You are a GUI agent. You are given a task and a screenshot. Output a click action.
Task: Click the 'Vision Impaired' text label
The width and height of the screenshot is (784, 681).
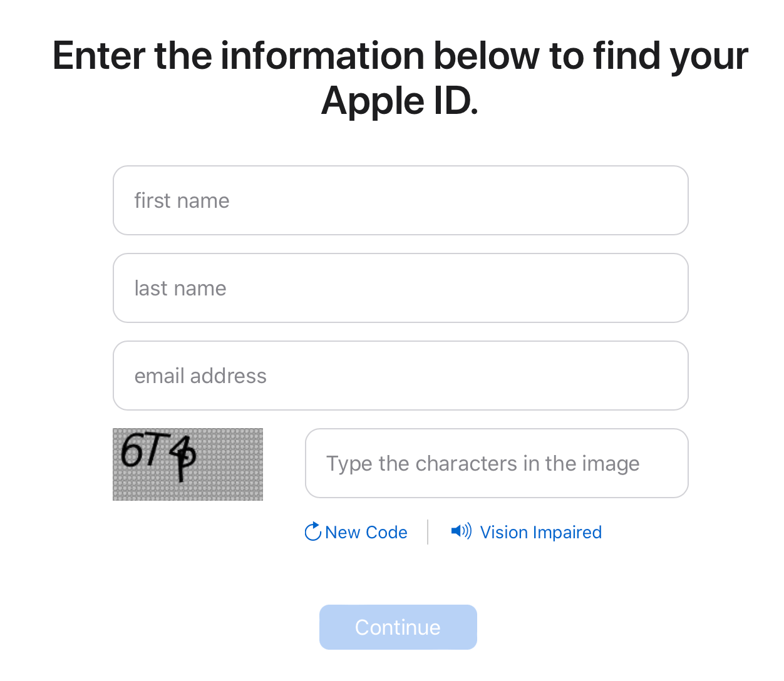pos(541,532)
